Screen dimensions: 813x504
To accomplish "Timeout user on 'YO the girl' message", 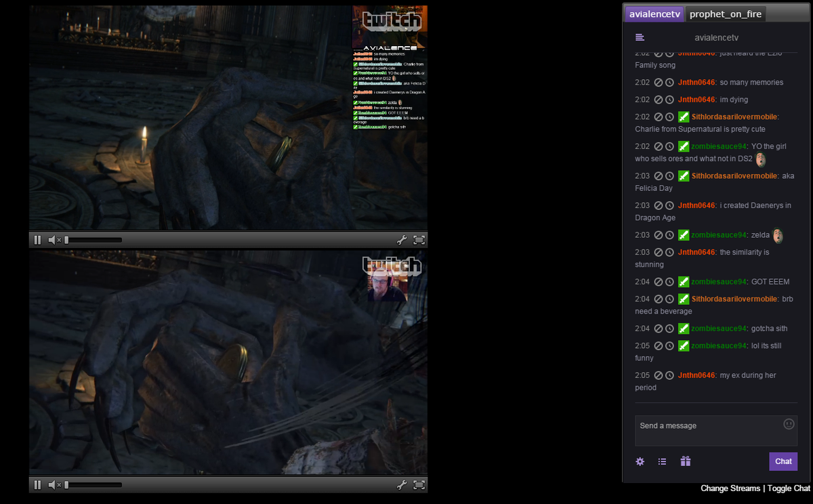I will pos(669,146).
